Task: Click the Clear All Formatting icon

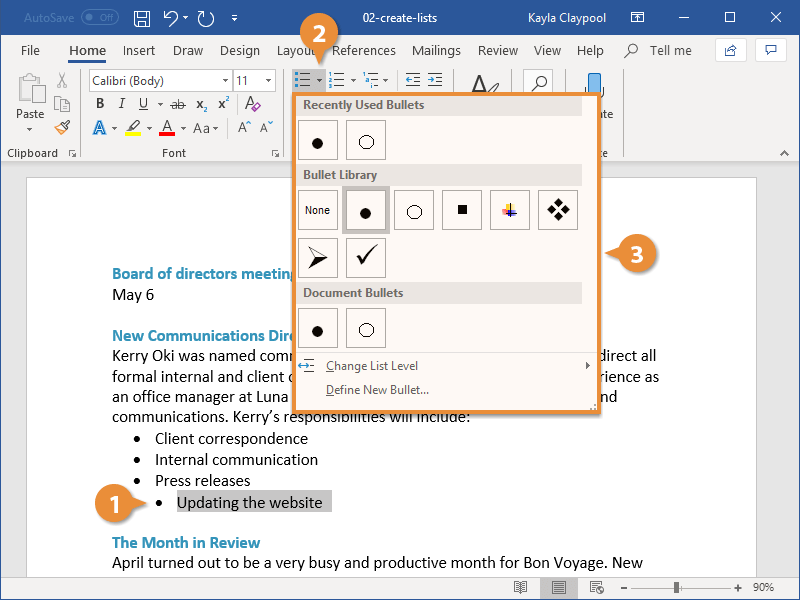Action: point(252,104)
